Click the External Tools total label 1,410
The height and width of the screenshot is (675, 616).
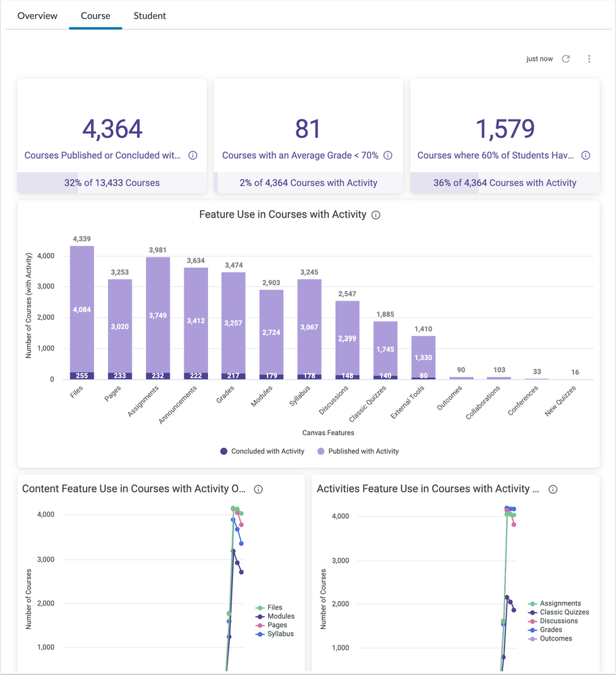(423, 329)
